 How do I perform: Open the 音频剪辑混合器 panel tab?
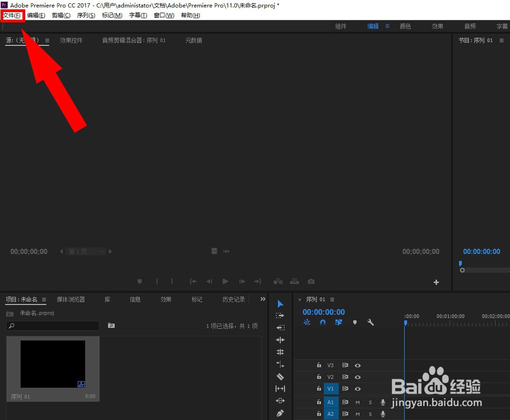(x=134, y=40)
